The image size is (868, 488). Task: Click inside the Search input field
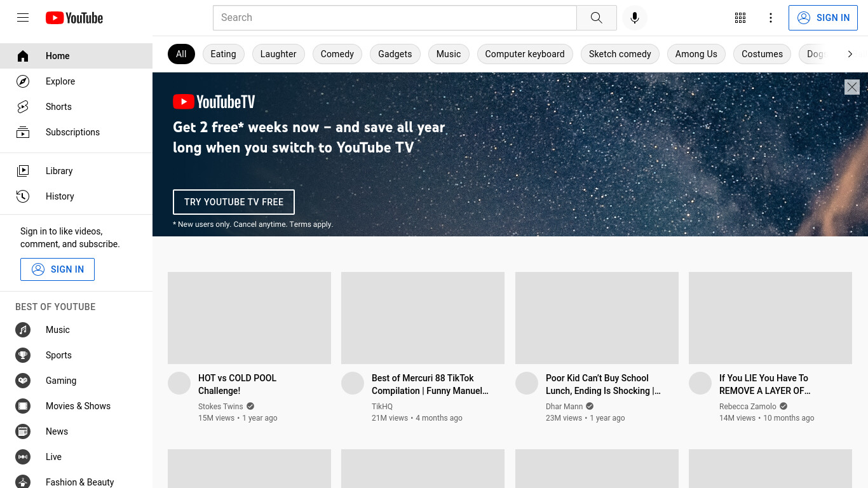point(395,18)
